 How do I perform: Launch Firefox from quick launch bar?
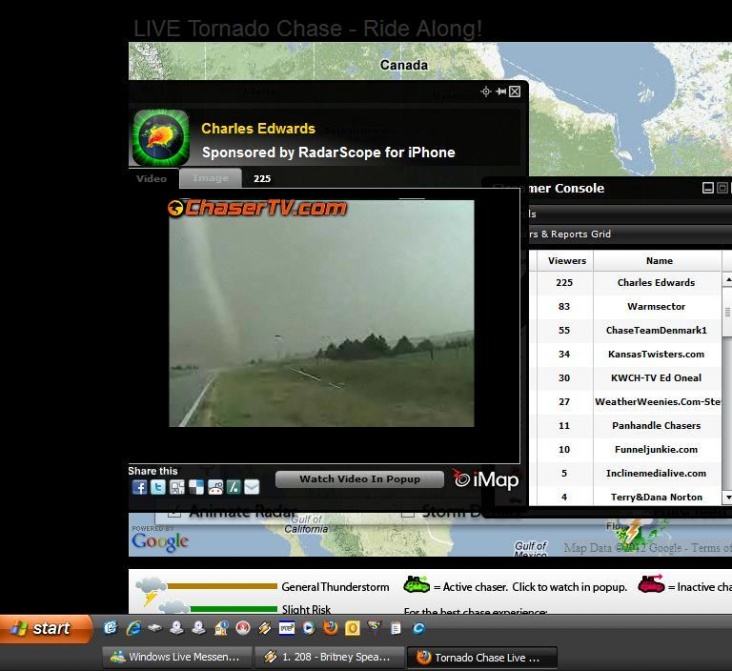click(x=331, y=628)
